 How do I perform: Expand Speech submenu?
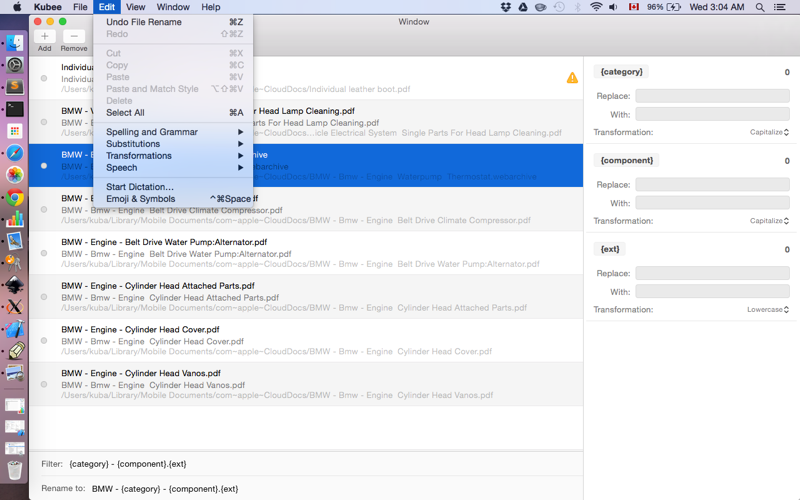click(173, 167)
